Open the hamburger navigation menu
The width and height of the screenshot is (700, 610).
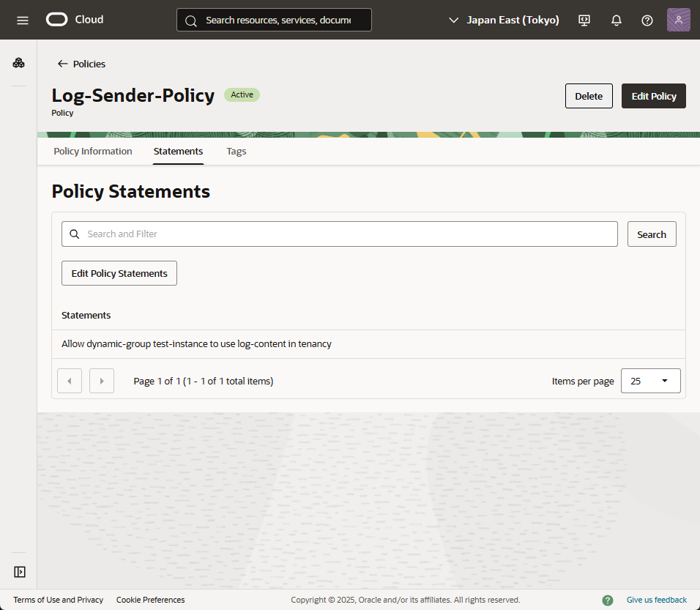[23, 20]
